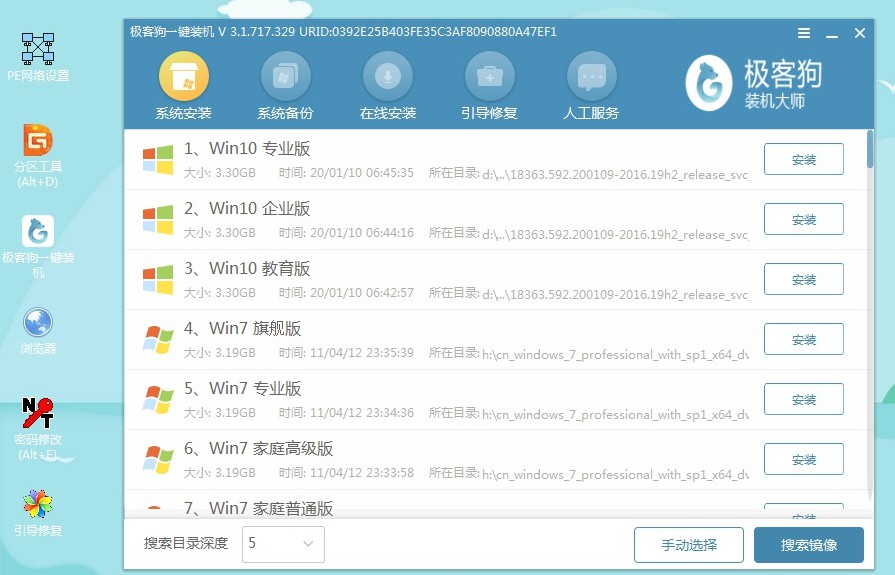This screenshot has height=575, width=895.
Task: Launch 分区工具 (Alt+D) desktop icon
Action: tap(38, 155)
